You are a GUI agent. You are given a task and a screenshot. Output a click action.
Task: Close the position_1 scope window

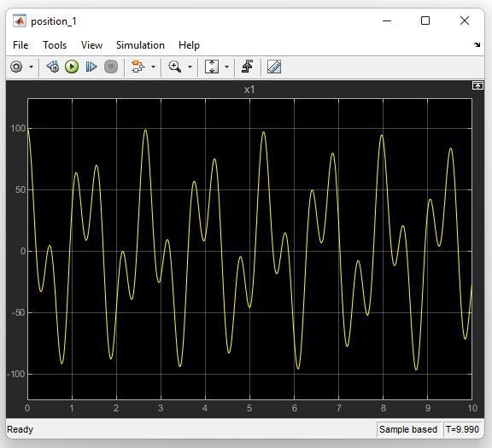tap(465, 20)
